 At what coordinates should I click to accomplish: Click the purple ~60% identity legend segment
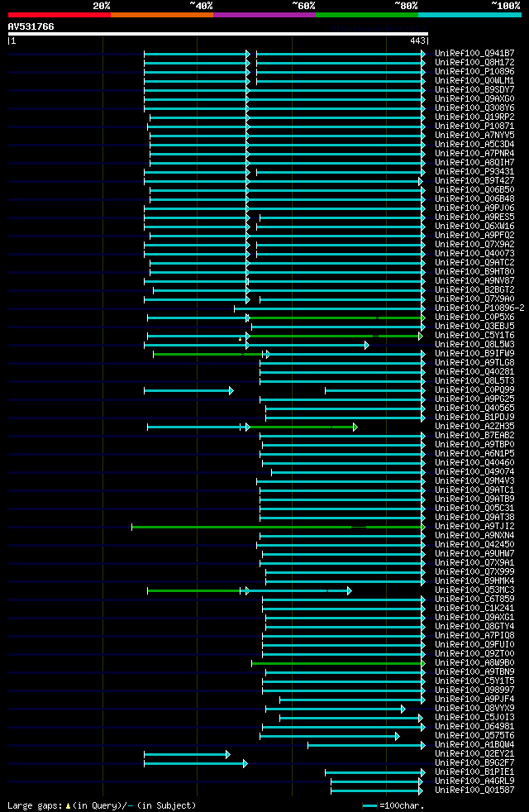pyautogui.click(x=264, y=15)
